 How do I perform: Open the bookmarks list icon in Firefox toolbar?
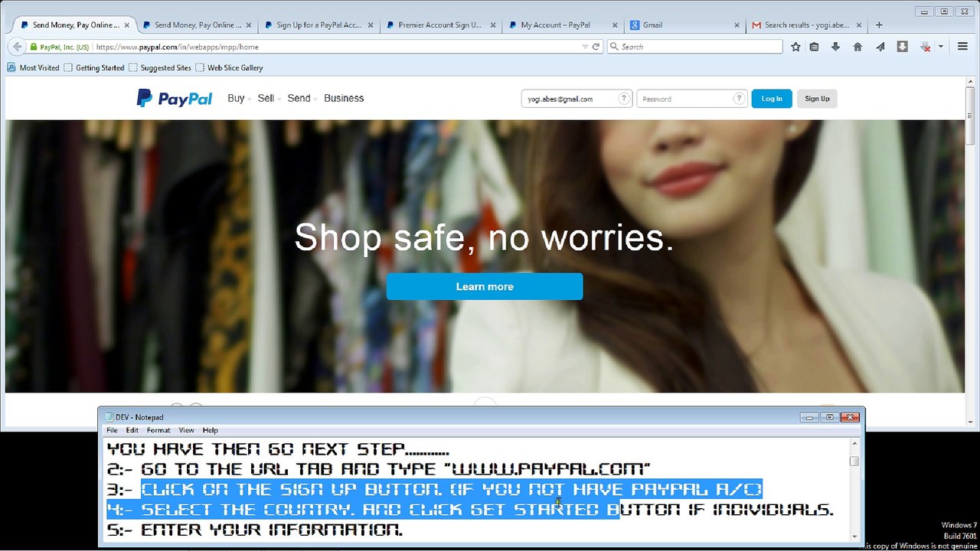pyautogui.click(x=814, y=47)
